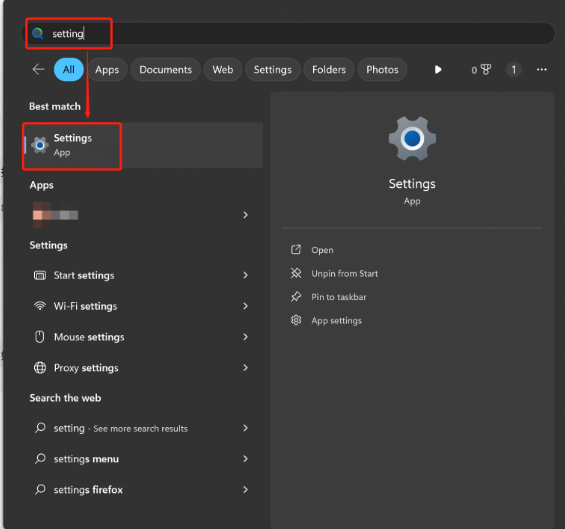
Task: Click the Settings gear icon in Best match
Action: pos(40,145)
